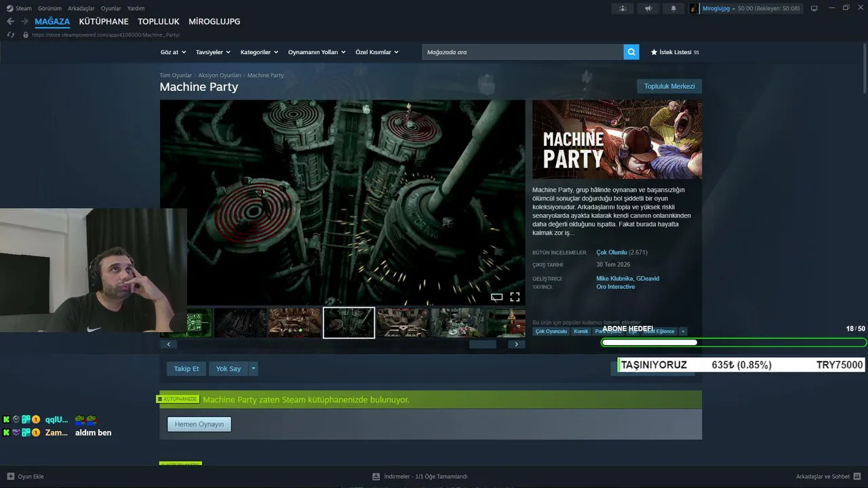868x488 pixels.
Task: Expand the Göz at dropdown
Action: point(174,52)
